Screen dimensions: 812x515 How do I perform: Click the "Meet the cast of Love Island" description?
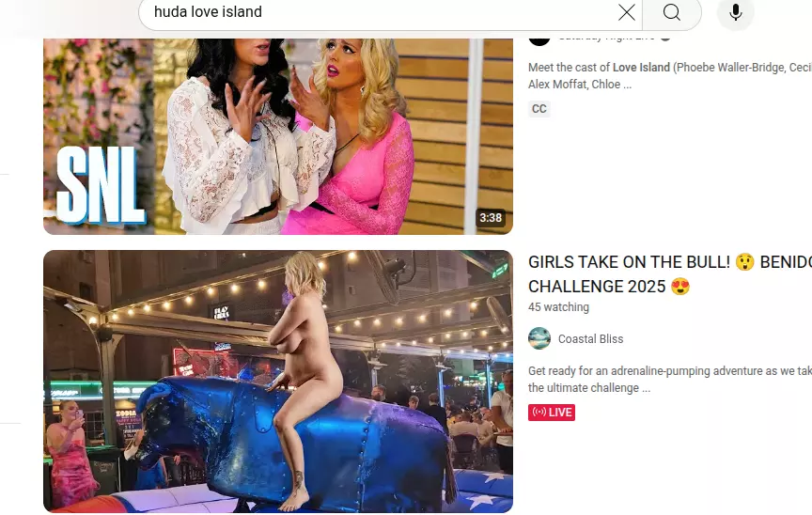670,75
